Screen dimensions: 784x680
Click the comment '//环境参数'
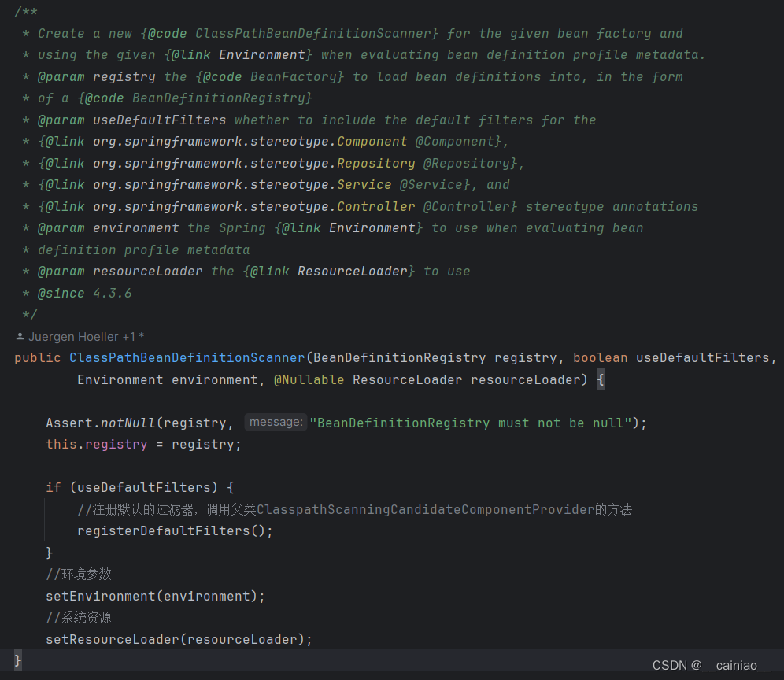(x=79, y=574)
